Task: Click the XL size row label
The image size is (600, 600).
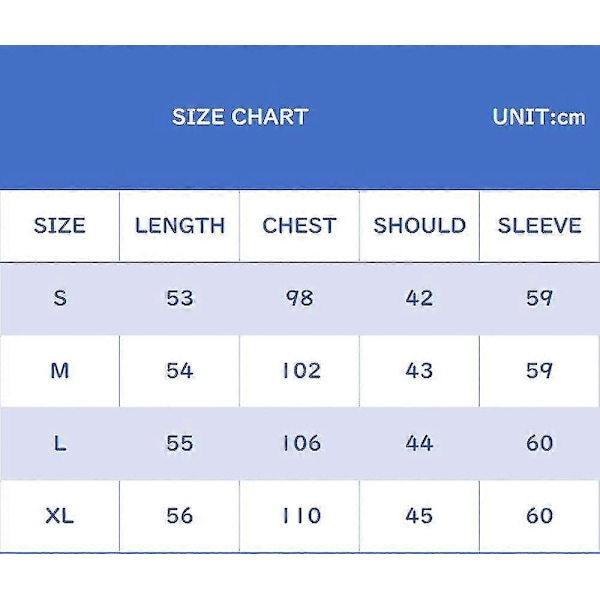Action: 60,516
